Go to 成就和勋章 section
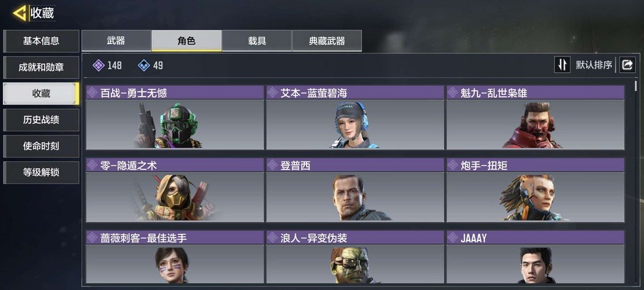The height and width of the screenshot is (290, 644). click(x=41, y=67)
